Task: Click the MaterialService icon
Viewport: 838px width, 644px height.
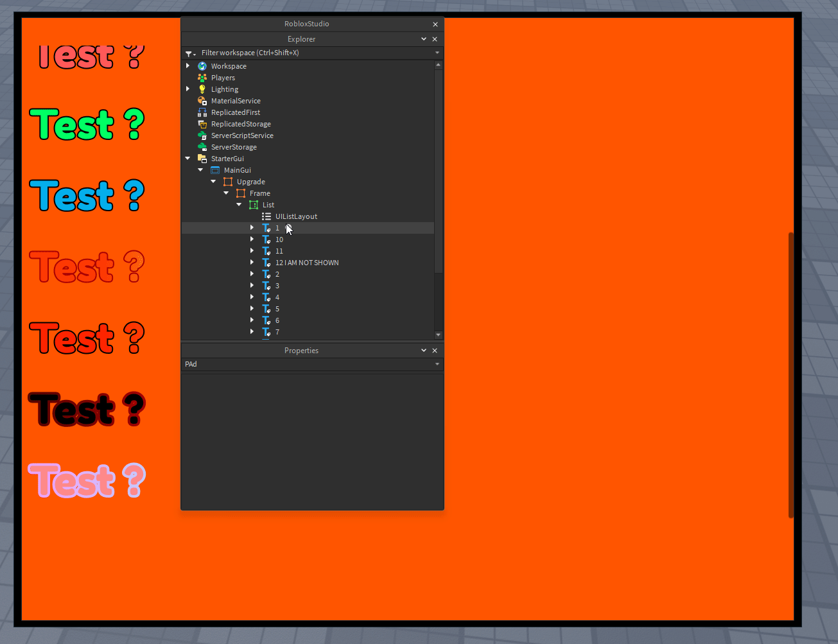Action: point(202,101)
